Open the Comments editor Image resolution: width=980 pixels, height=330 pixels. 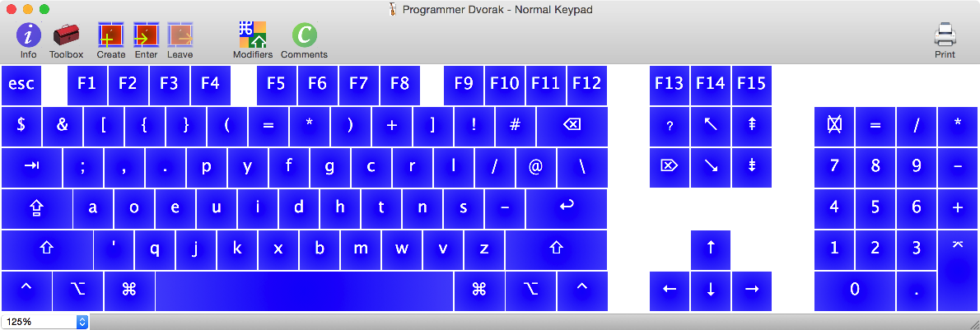point(304,40)
